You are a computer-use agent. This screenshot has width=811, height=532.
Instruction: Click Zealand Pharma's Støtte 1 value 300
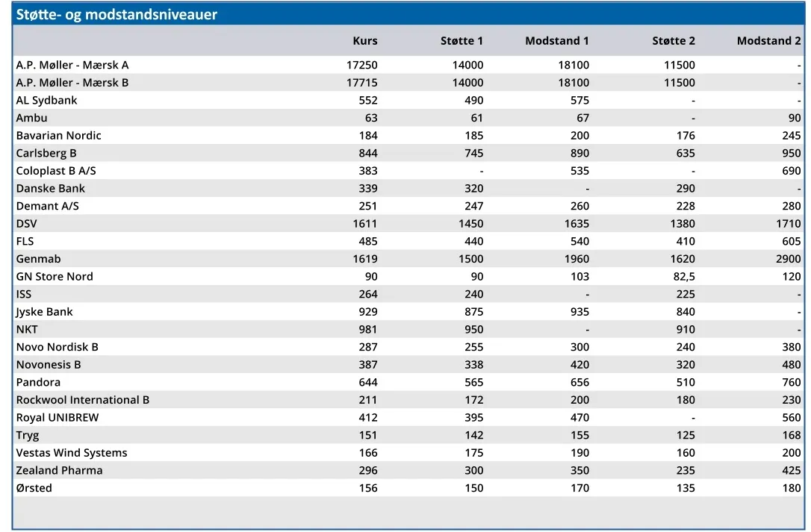[473, 470]
